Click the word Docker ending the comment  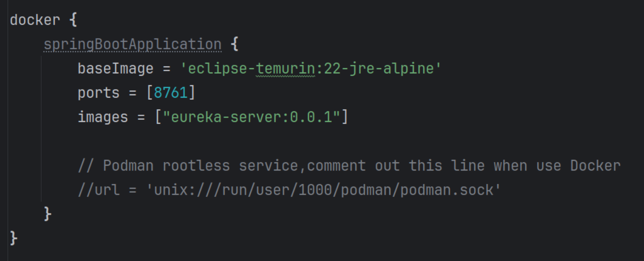tap(595, 166)
